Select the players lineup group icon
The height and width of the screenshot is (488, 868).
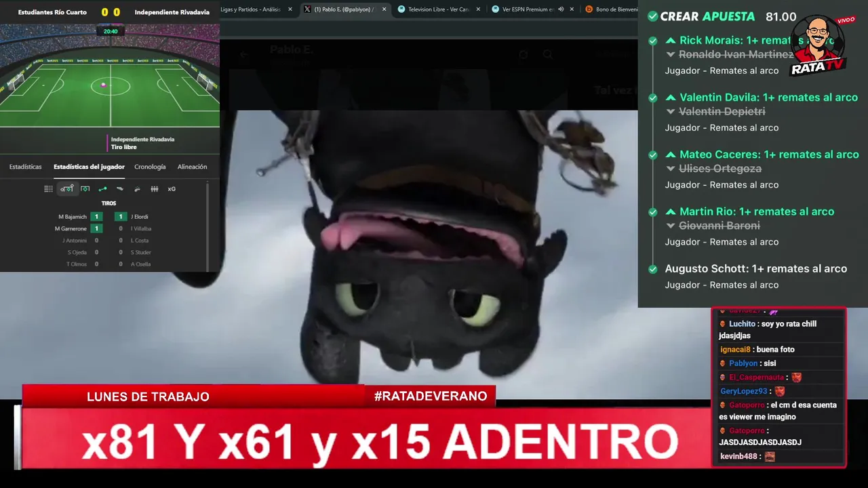pos(155,189)
